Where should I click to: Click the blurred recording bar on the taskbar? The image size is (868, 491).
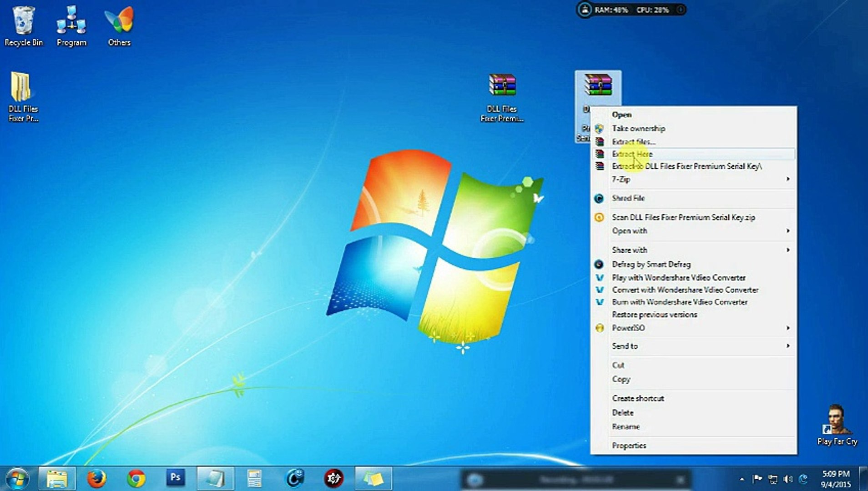[x=576, y=480]
